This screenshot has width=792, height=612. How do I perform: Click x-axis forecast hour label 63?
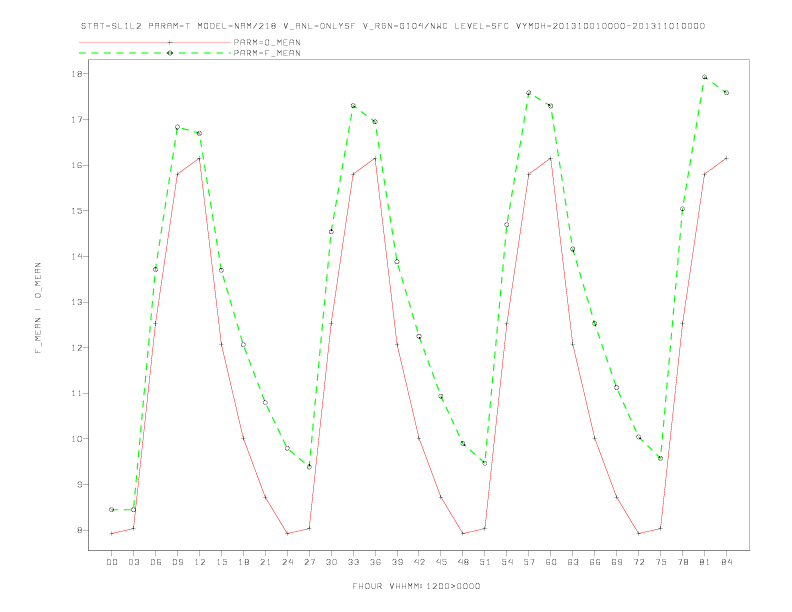573,562
